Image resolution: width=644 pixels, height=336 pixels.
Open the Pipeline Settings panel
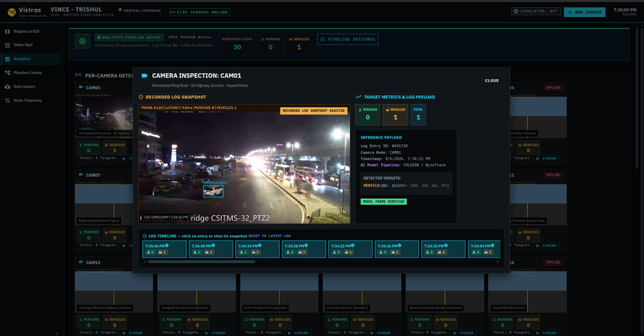point(347,40)
